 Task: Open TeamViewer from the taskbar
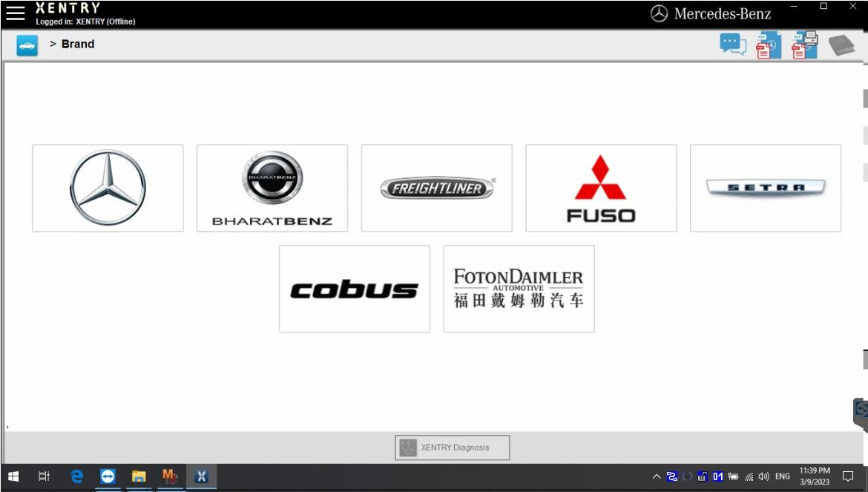tap(108, 476)
